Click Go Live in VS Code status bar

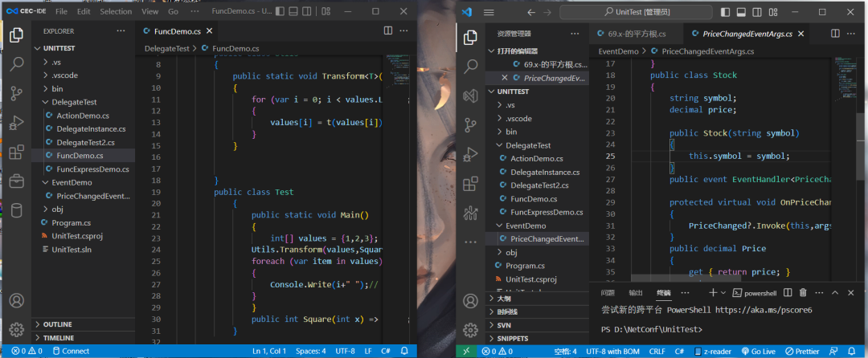(757, 351)
